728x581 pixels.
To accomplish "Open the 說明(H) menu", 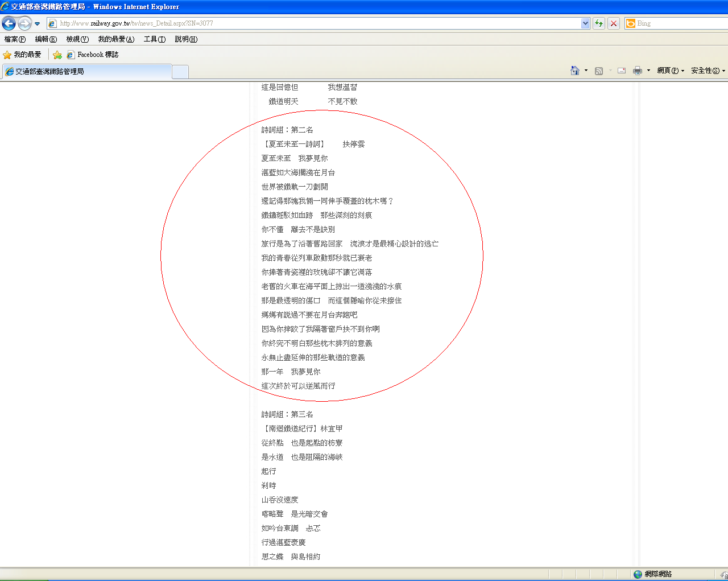I will click(186, 39).
